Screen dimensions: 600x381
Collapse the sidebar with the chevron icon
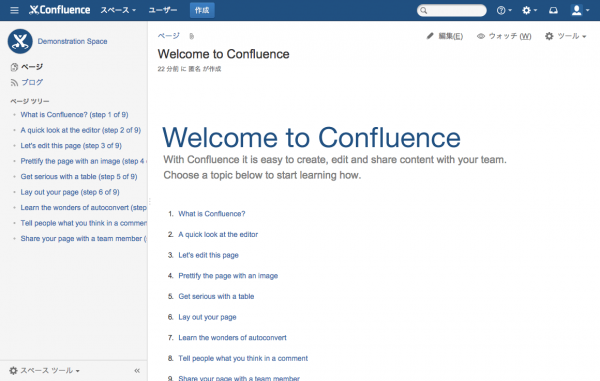[x=137, y=370]
